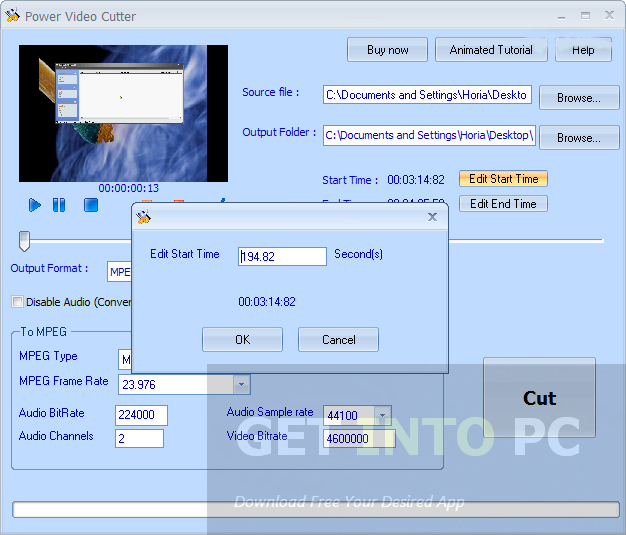Click the cut progress bar
The image size is (626, 535).
pyautogui.click(x=315, y=509)
